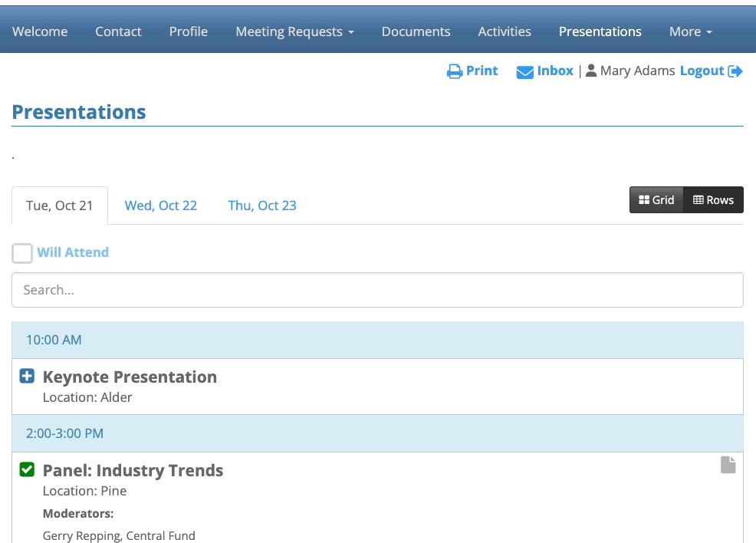The image size is (756, 543).
Task: Open the Documents menu item
Action: tap(416, 31)
